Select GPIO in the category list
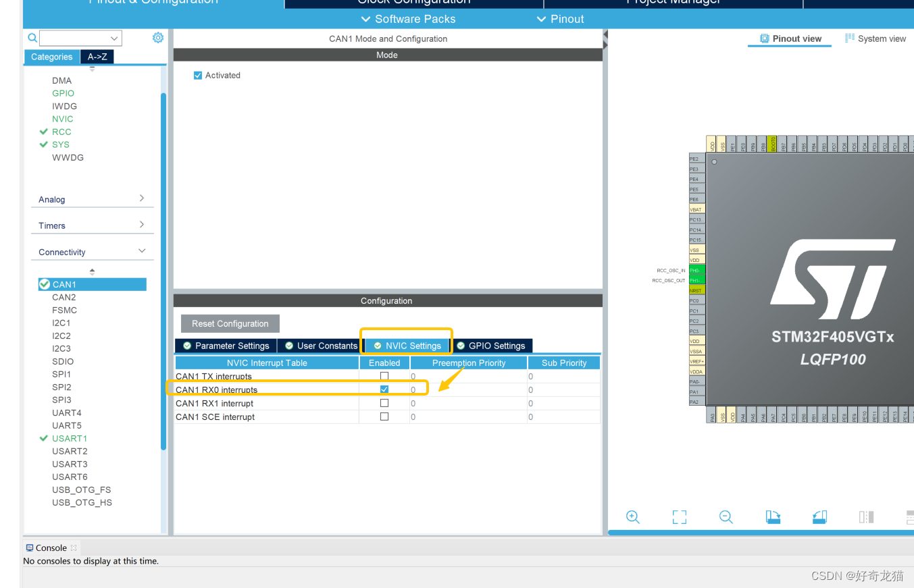 (x=64, y=93)
